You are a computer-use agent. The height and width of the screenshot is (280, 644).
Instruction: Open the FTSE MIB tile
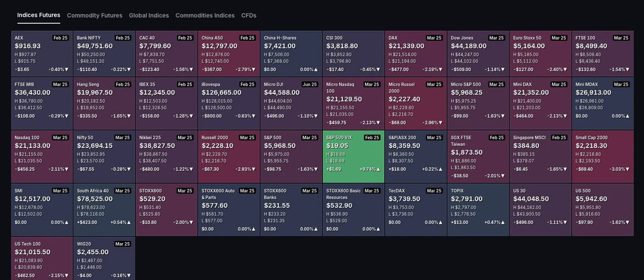click(x=42, y=104)
